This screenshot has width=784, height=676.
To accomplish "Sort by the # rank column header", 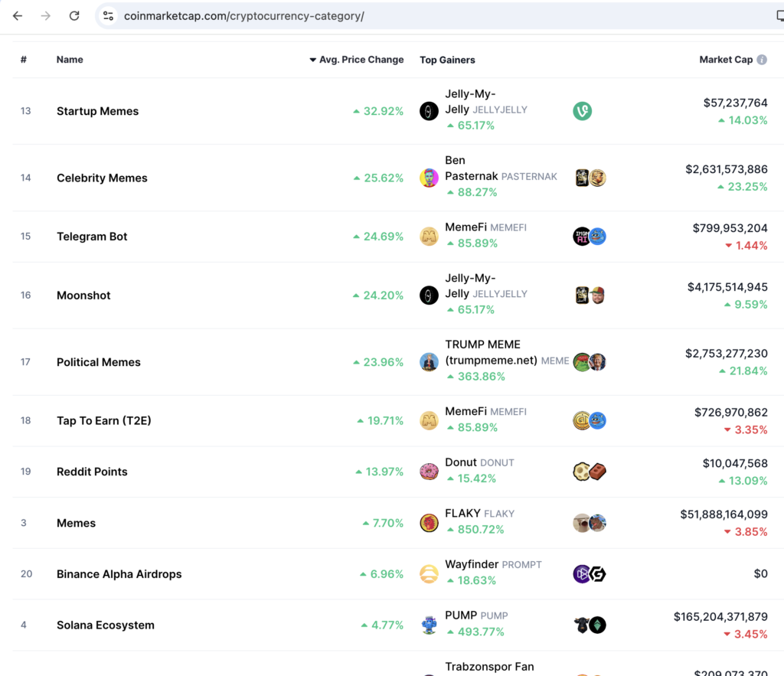I will pyautogui.click(x=24, y=60).
